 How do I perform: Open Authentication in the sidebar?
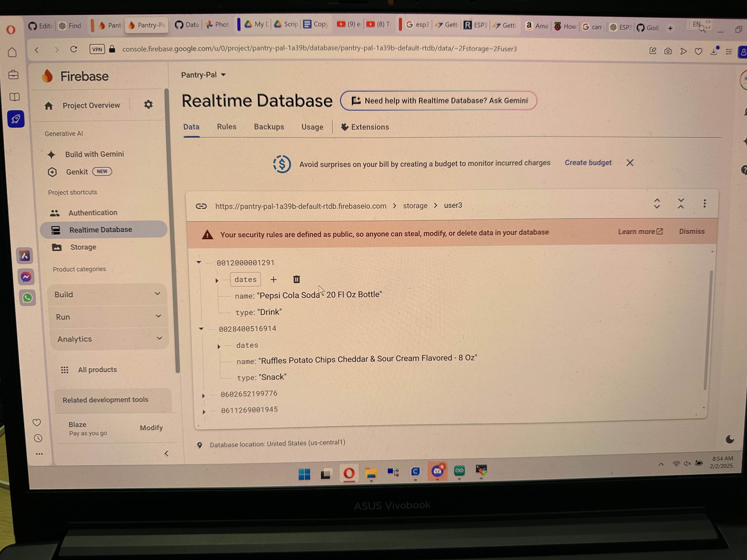click(93, 213)
